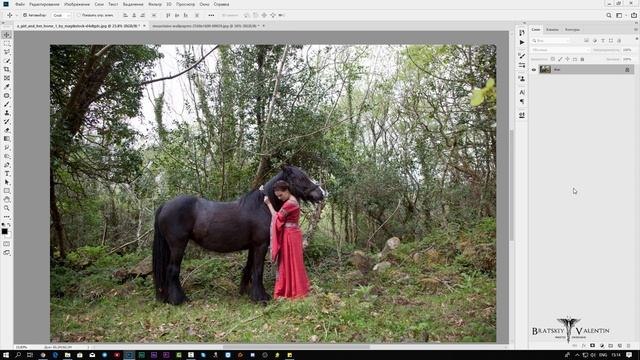Open the Move tool preset picker arrow

[16, 15]
